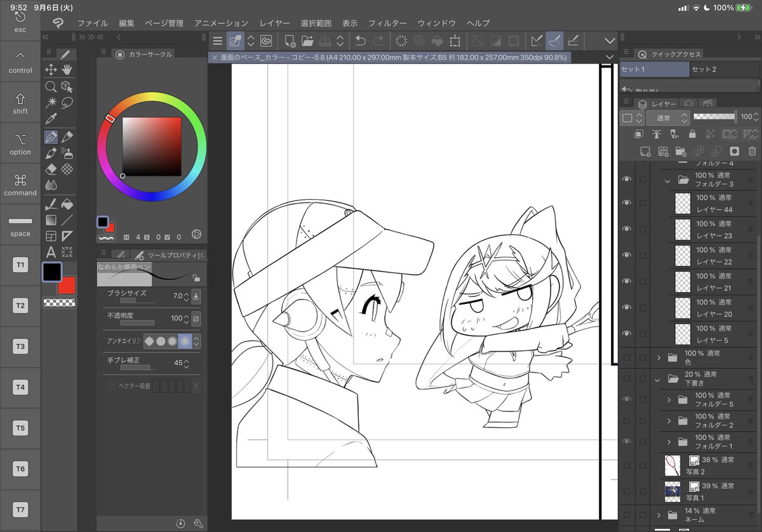Select the Eraser tool
Viewport: 762px width, 532px height.
51,169
